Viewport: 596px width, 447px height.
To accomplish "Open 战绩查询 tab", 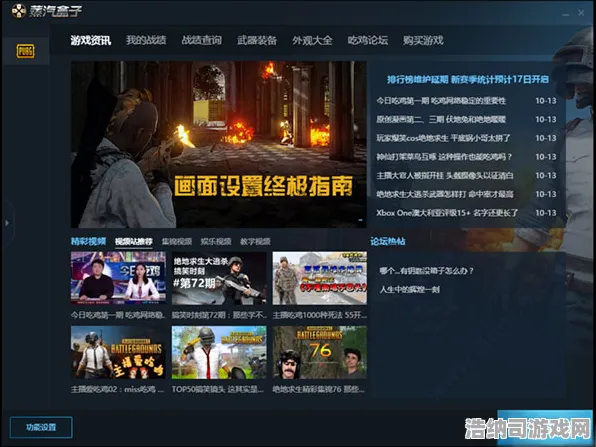I will click(x=201, y=40).
